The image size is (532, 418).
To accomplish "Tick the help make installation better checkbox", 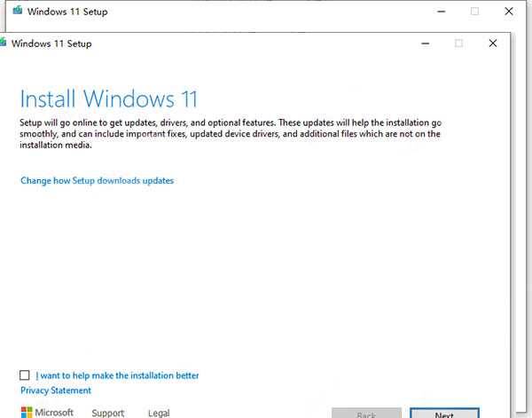I will [x=25, y=375].
